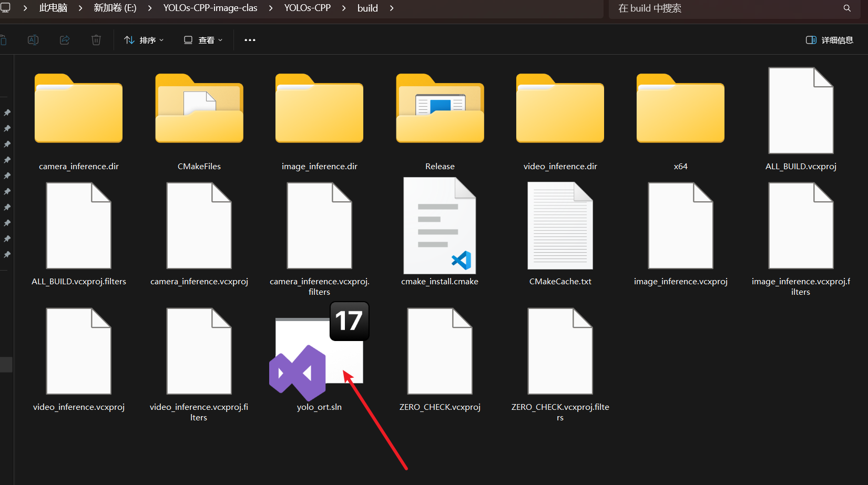
Task: Click the ALL_BUILD.vcxproj name label
Action: pyautogui.click(x=801, y=167)
